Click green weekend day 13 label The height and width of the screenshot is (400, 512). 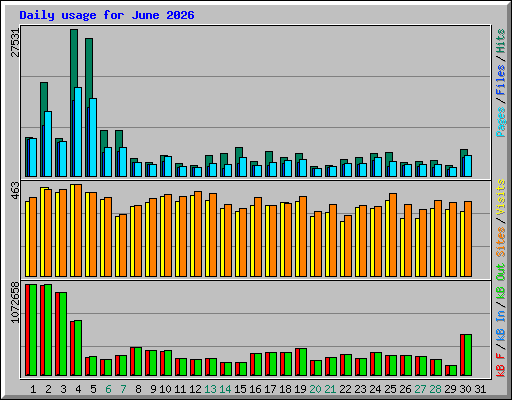click(x=210, y=389)
